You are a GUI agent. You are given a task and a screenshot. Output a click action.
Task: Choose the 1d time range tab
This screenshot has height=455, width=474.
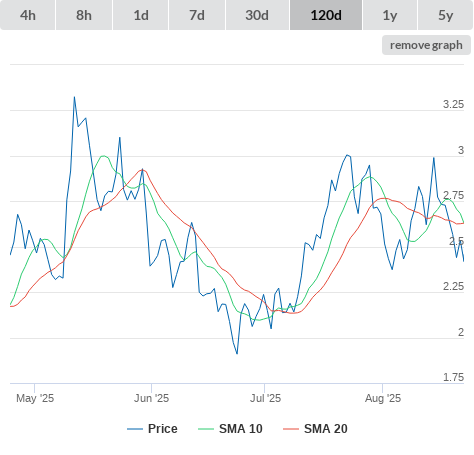point(141,15)
